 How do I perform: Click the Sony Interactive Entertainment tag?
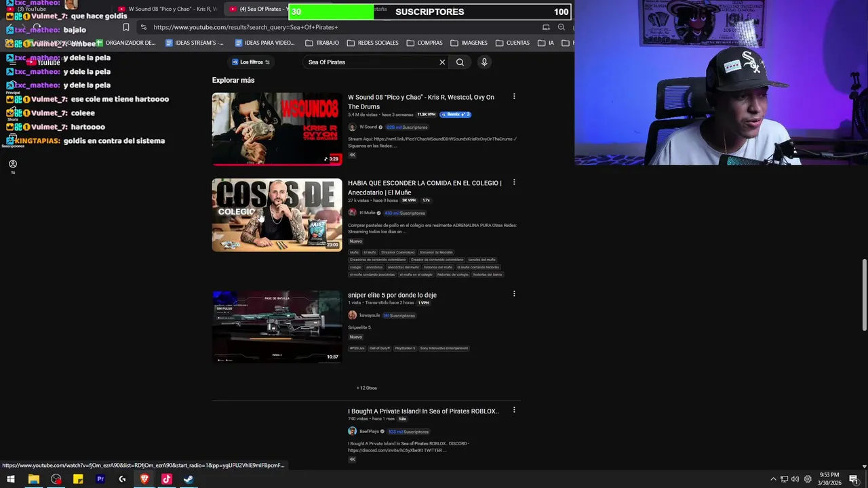click(443, 348)
